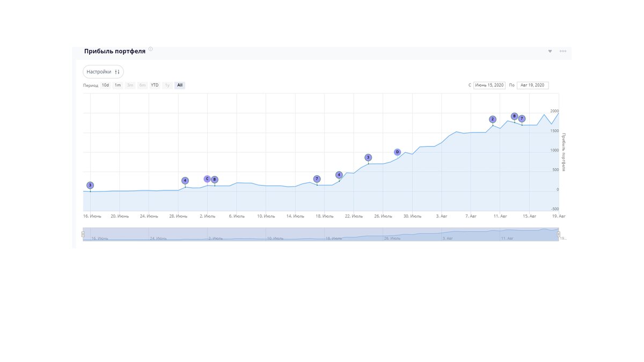This screenshot has width=644, height=362.
Task: Collapse widget with the small triangle icon
Action: click(x=550, y=51)
